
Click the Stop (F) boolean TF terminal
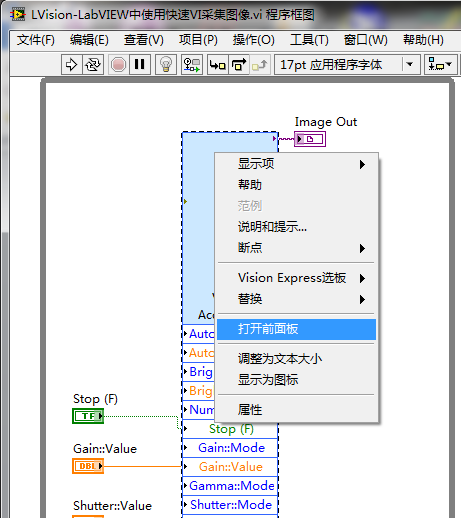88,416
